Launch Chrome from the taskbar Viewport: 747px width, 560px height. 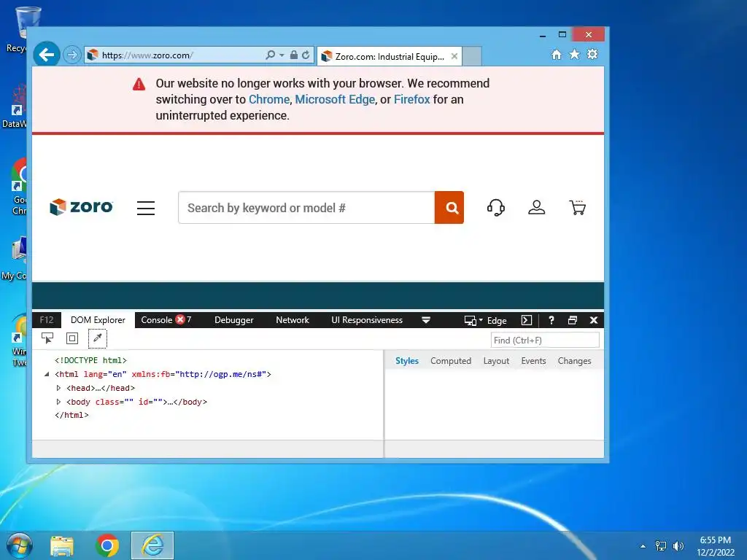[107, 545]
